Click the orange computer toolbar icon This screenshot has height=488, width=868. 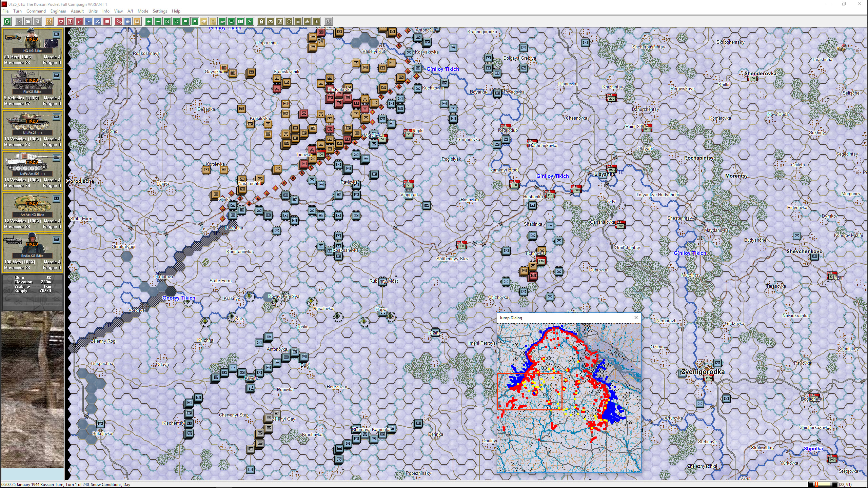tap(137, 21)
